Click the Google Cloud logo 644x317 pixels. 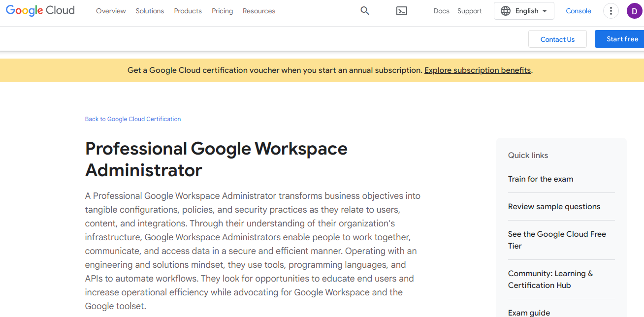(40, 10)
